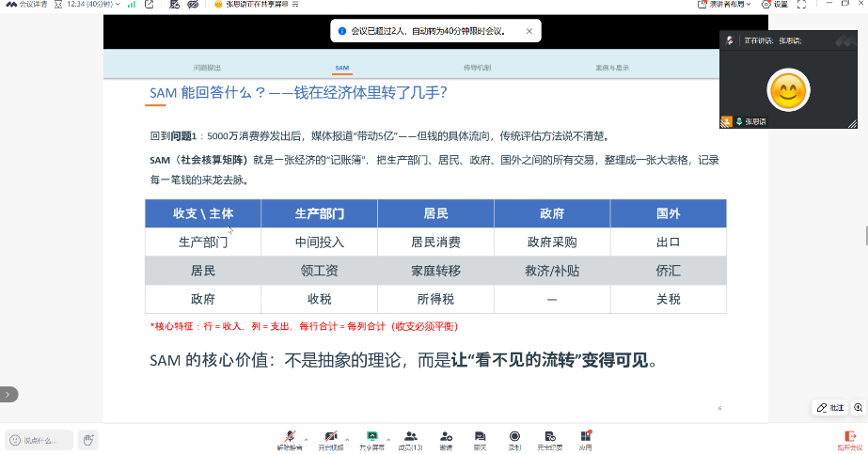Click the list icon after the sharing status text
Viewport: 868px width, 454px height.
295,5
